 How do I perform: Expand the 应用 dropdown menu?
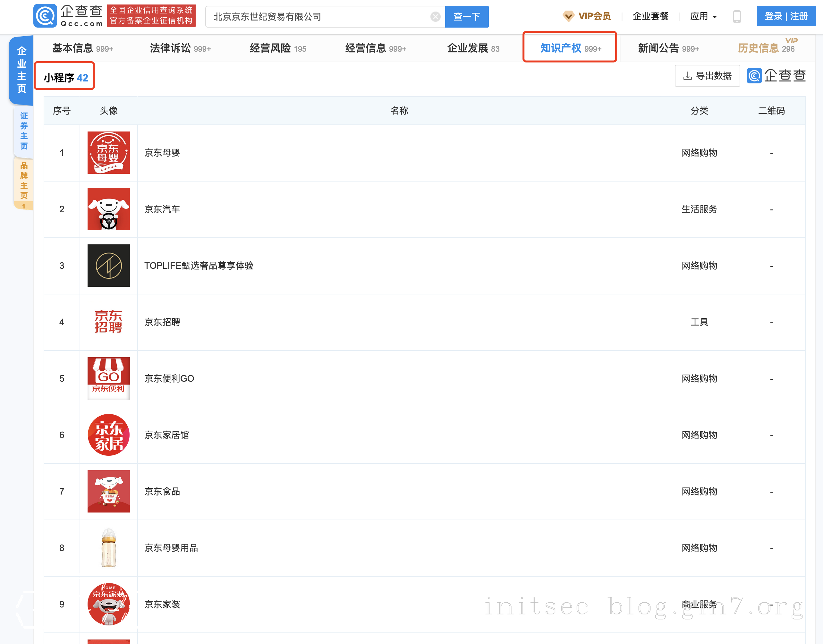703,16
